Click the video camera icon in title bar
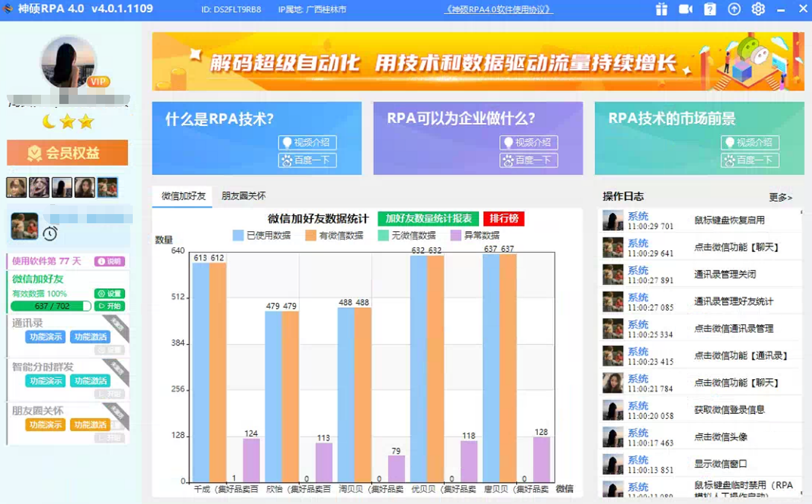812x504 pixels. [x=685, y=9]
